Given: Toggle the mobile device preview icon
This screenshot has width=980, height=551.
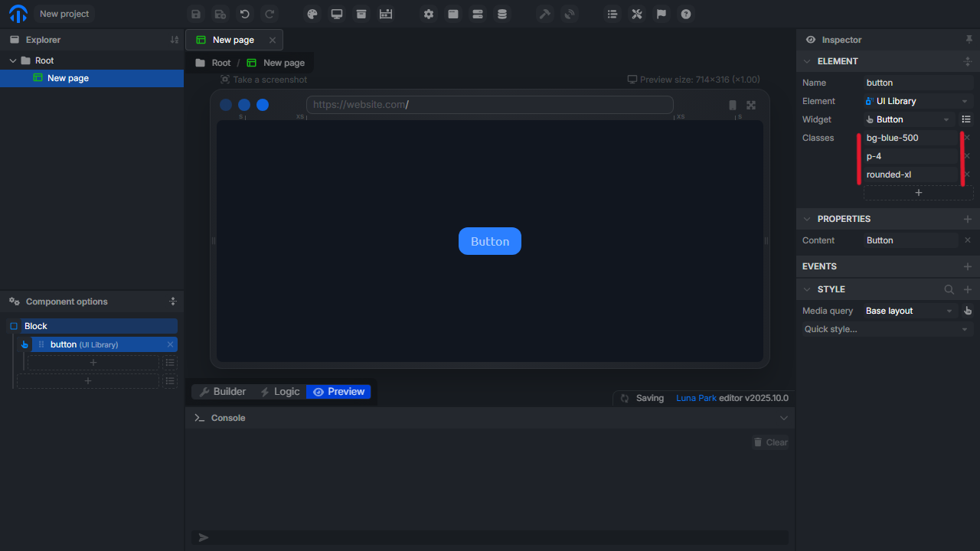Looking at the screenshot, I should coord(733,106).
